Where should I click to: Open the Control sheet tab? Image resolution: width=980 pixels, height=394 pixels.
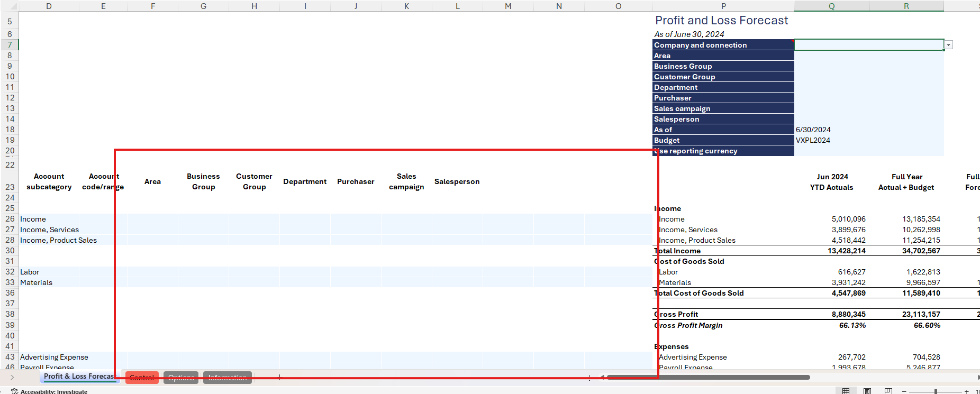point(142,378)
